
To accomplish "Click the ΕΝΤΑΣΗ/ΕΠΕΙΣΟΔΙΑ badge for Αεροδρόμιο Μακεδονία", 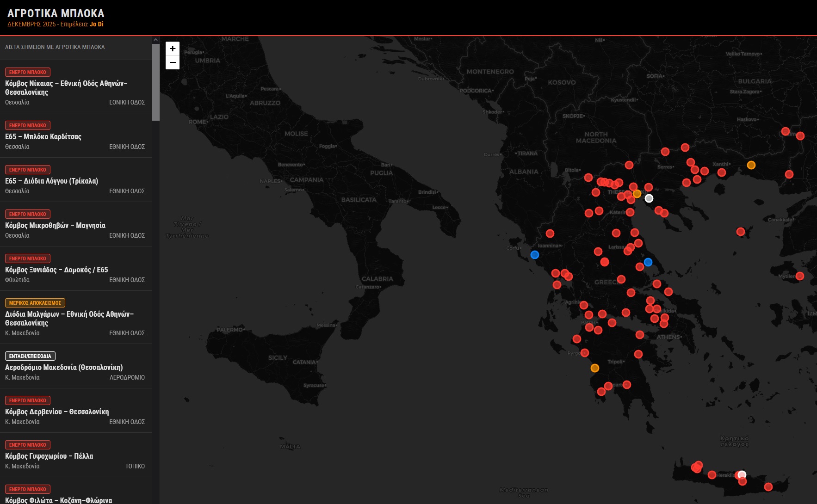I will point(30,356).
